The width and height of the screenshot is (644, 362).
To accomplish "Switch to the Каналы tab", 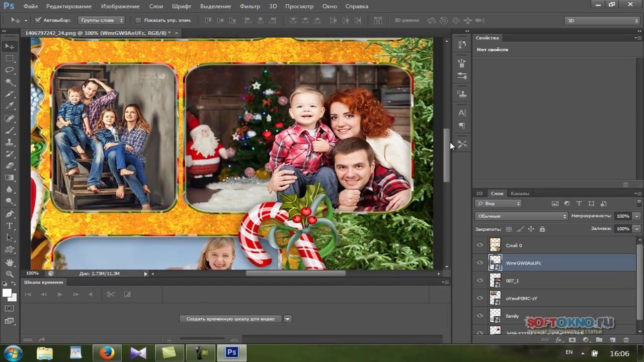I will (x=519, y=193).
